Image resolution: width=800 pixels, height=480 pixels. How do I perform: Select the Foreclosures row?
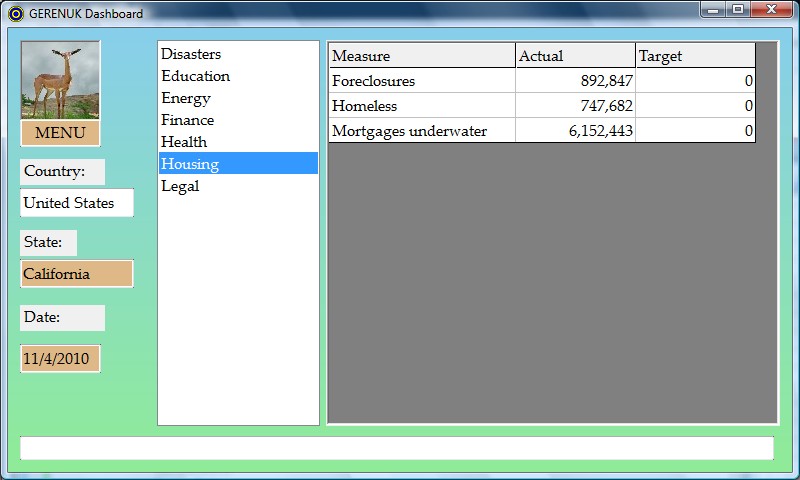coord(421,81)
